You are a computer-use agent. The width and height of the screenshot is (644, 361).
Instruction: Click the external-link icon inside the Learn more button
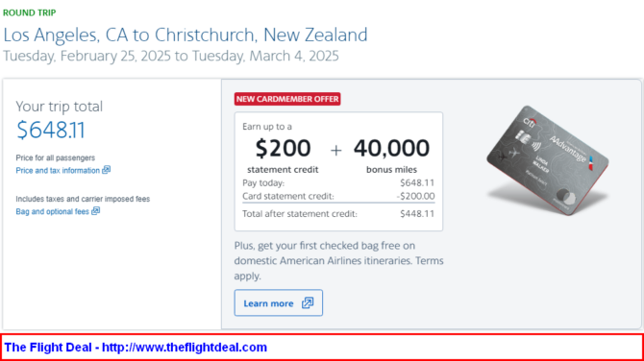coord(308,302)
